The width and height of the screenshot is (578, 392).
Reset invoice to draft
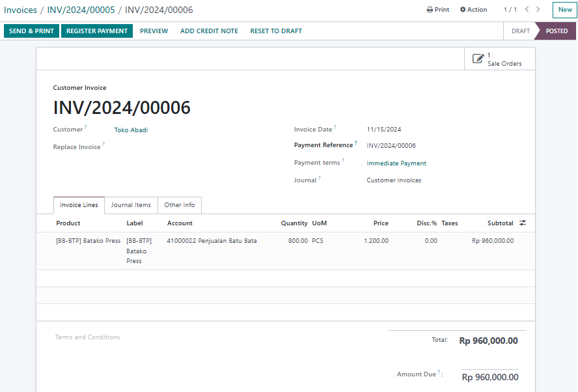[276, 31]
